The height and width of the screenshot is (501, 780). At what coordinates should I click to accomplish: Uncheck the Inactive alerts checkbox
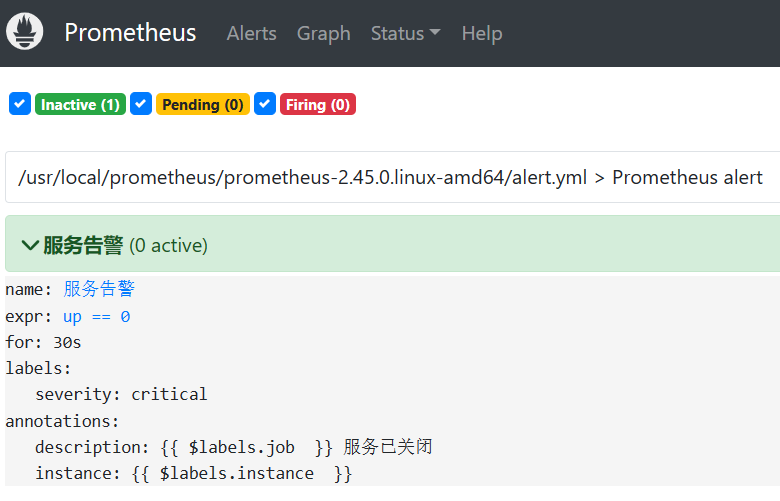pyautogui.click(x=20, y=104)
